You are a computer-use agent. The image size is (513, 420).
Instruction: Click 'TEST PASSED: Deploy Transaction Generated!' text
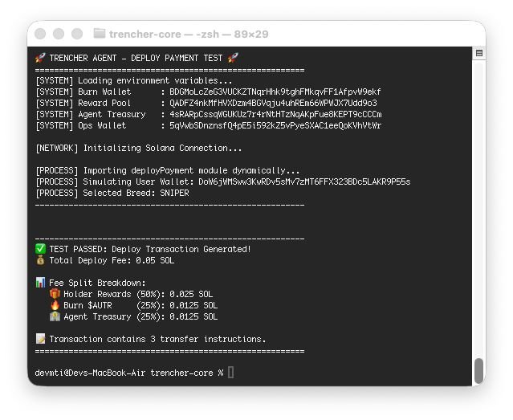(x=150, y=249)
